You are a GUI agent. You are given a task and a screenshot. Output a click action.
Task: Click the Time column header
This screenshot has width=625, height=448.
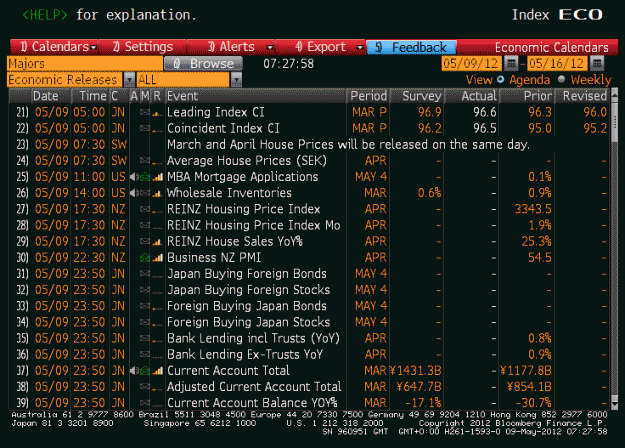tap(92, 96)
